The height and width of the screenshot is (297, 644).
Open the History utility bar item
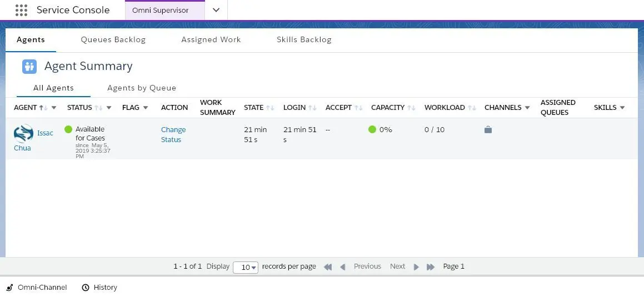(99, 288)
